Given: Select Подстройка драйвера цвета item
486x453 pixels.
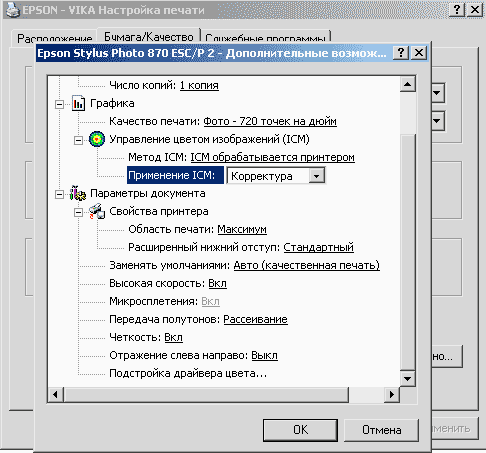Looking at the screenshot, I should [x=188, y=373].
